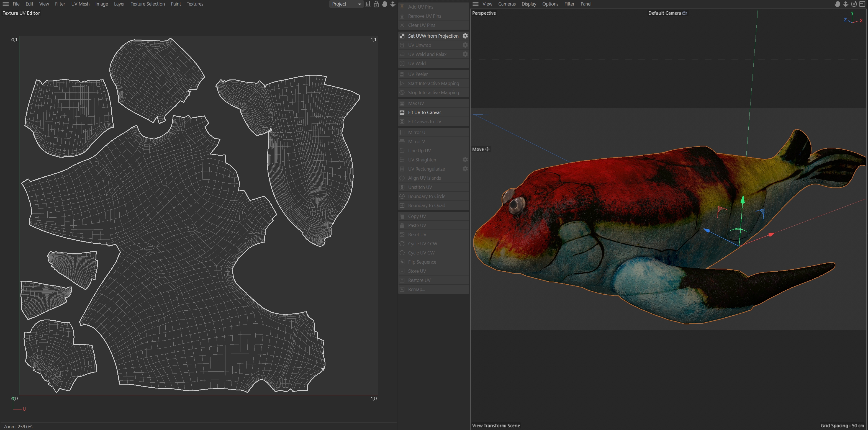
Task: Expand the 3D viewport hamburger menu
Action: click(x=476, y=4)
